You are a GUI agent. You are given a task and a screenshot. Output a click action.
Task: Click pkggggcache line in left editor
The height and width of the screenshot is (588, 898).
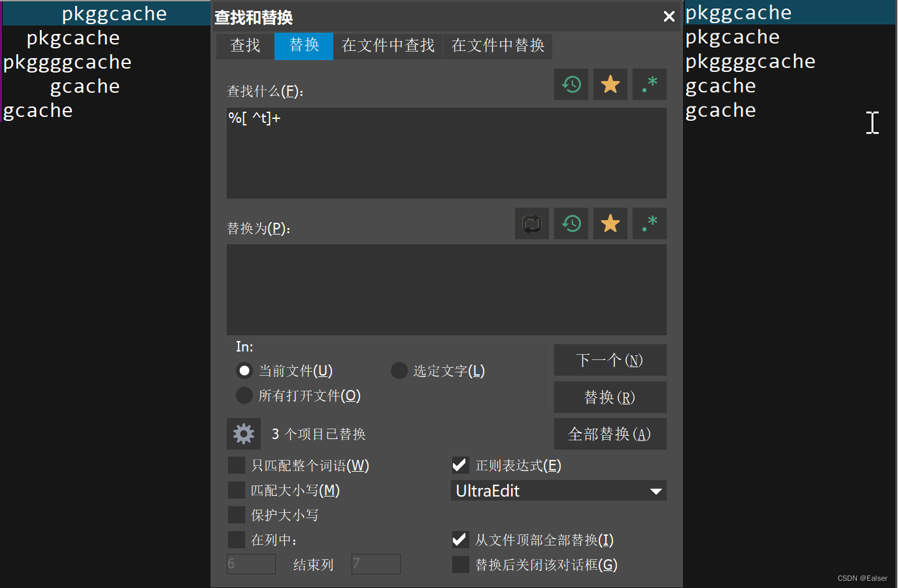(x=67, y=62)
